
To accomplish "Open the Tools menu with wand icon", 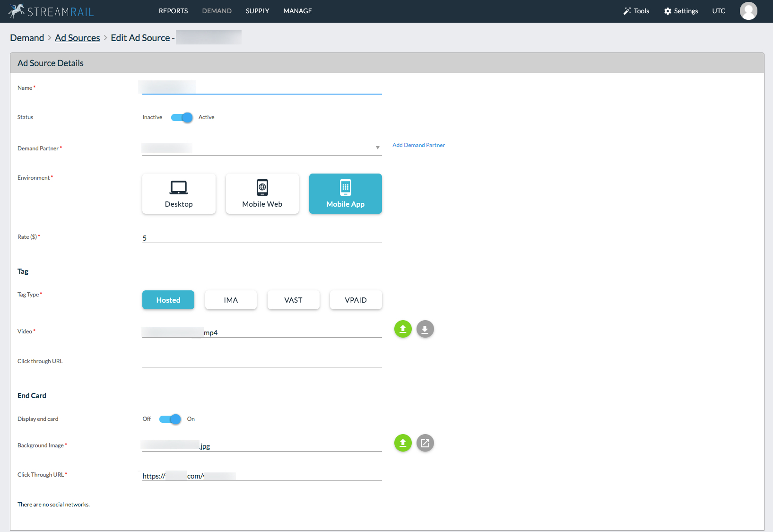I will (636, 11).
